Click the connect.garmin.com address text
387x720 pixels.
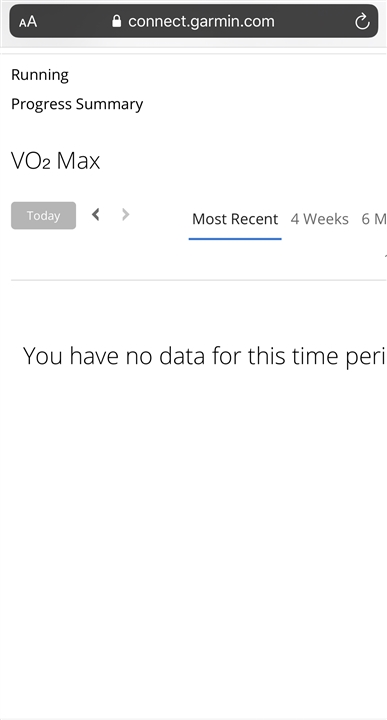201,21
